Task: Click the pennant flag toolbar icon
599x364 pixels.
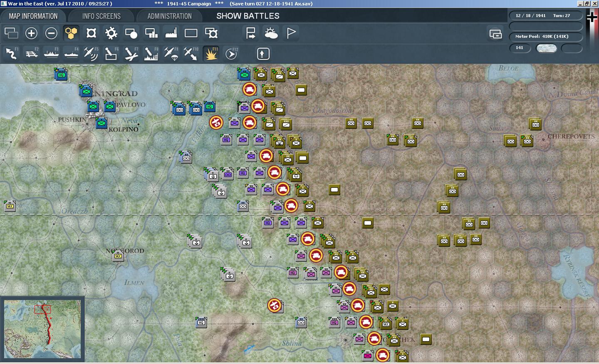Action: pyautogui.click(x=291, y=33)
